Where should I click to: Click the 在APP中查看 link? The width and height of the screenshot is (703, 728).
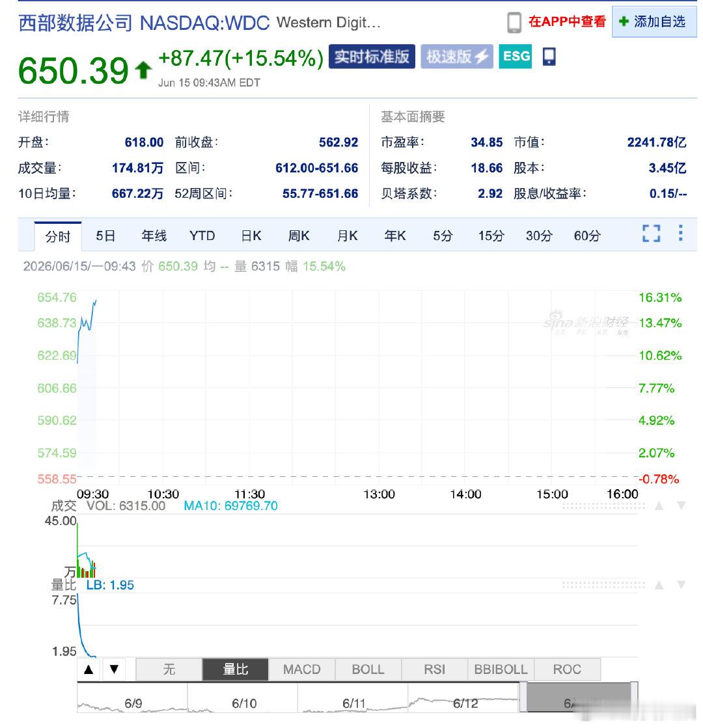pos(567,21)
